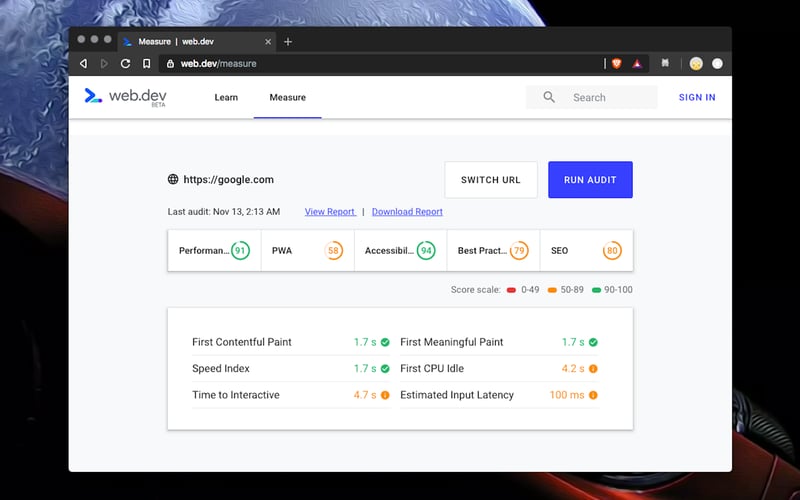Click the SEO score circle 80

(x=612, y=251)
